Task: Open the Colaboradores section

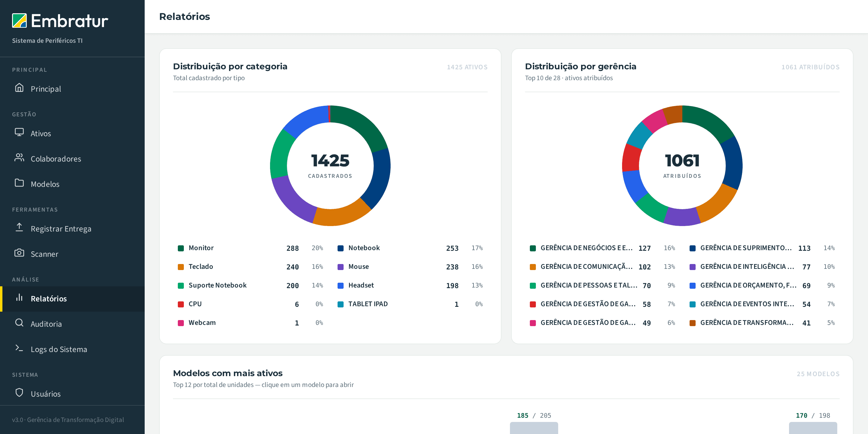Action: 72,158
